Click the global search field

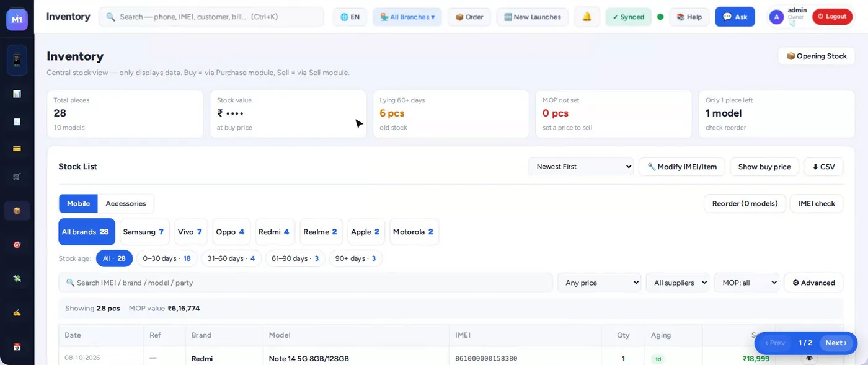pos(211,17)
